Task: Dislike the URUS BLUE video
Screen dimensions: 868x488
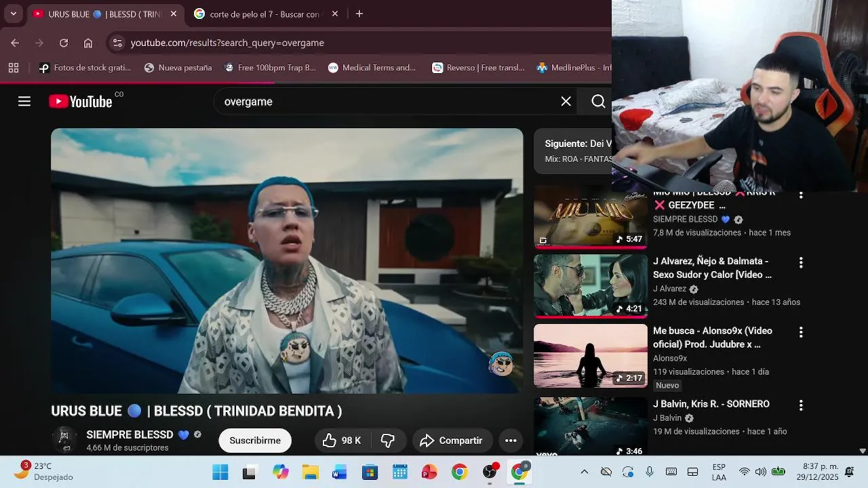Action: pyautogui.click(x=388, y=441)
